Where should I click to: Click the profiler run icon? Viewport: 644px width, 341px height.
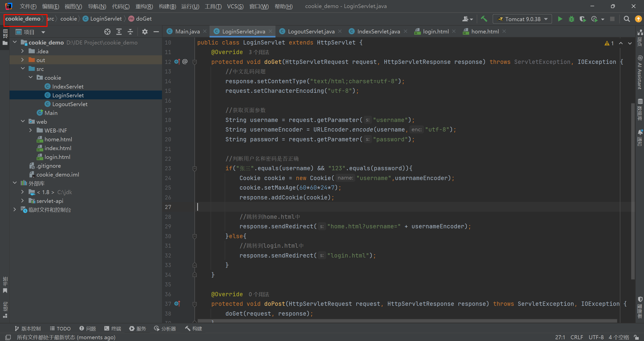[x=594, y=19]
